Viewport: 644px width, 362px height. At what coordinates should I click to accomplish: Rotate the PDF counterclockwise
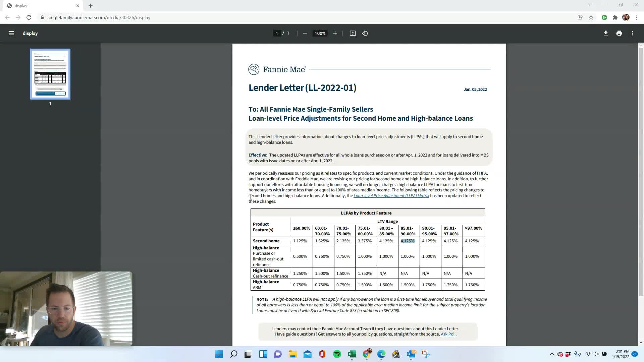point(365,33)
